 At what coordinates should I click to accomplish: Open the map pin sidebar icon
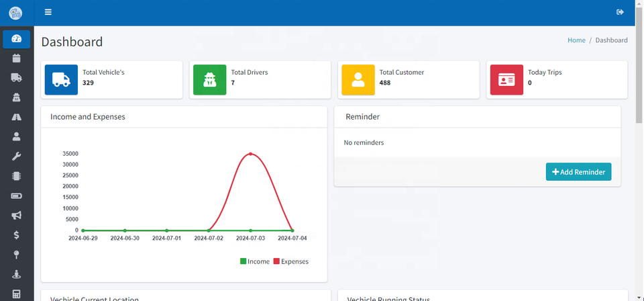pos(17,255)
